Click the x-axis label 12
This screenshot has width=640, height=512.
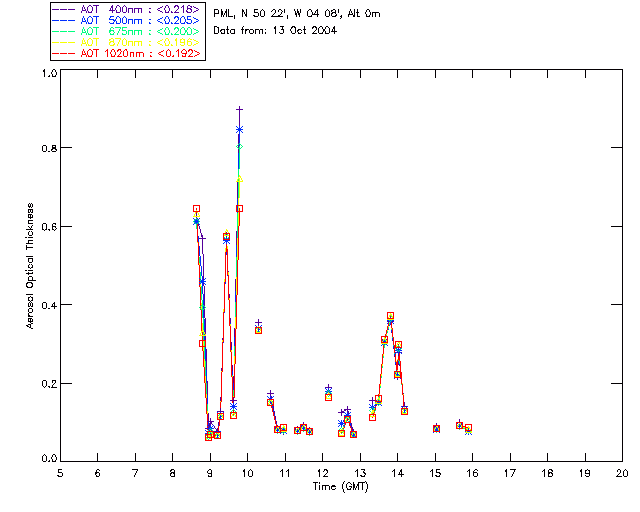click(x=322, y=473)
